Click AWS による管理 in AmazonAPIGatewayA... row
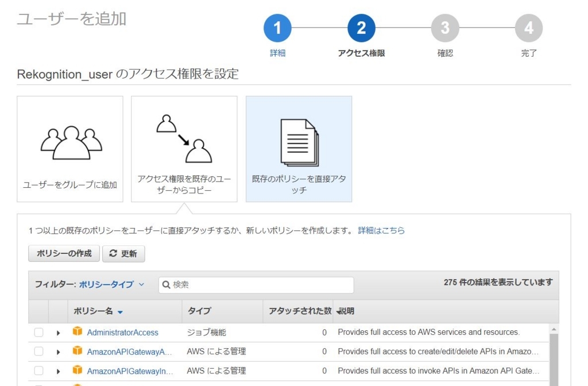Viewport: 588px width, 386px height. (x=216, y=352)
